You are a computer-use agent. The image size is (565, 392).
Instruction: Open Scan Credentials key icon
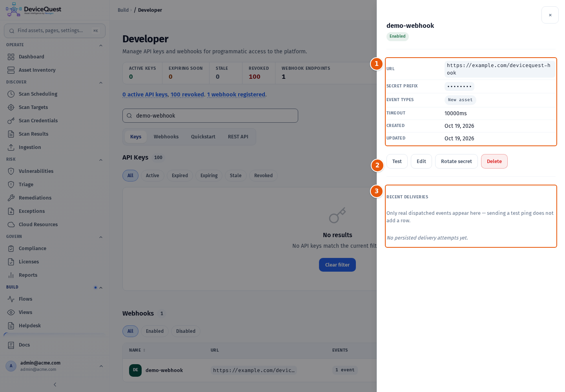(x=11, y=121)
